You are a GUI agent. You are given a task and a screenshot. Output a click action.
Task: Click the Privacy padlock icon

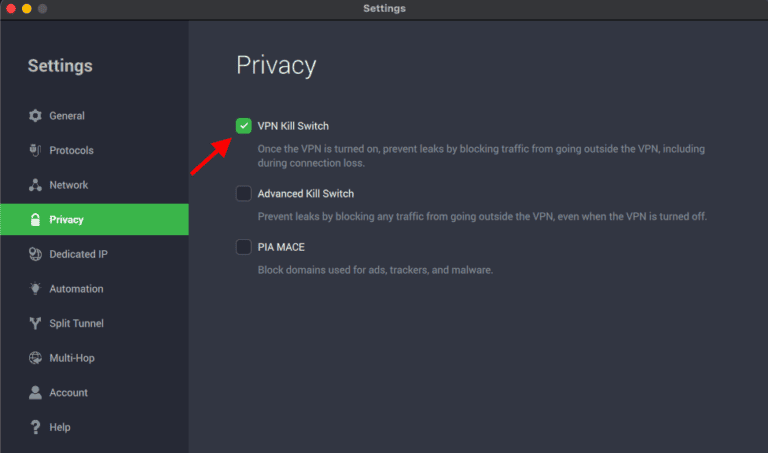(35, 220)
